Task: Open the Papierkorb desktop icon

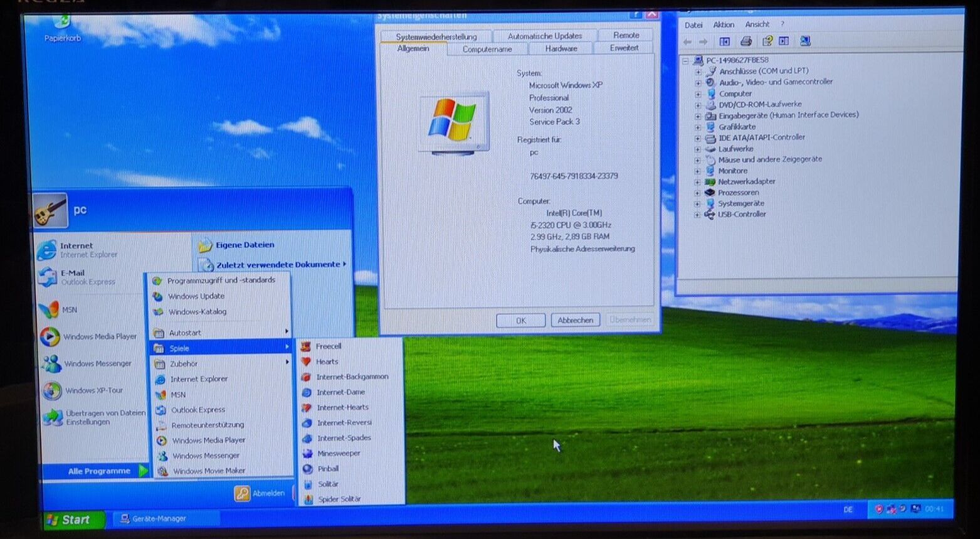Action: 62,25
